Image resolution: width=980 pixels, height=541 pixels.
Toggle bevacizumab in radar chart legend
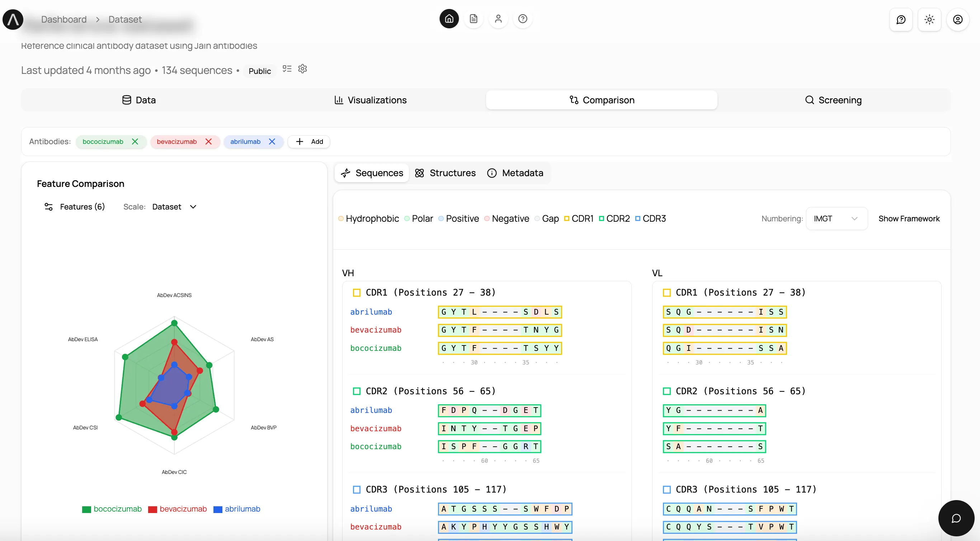point(178,509)
